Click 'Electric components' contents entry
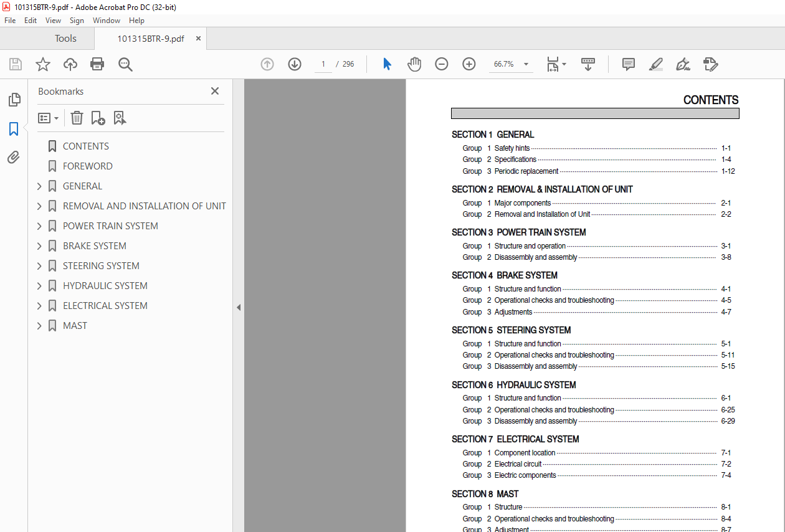 click(525, 475)
